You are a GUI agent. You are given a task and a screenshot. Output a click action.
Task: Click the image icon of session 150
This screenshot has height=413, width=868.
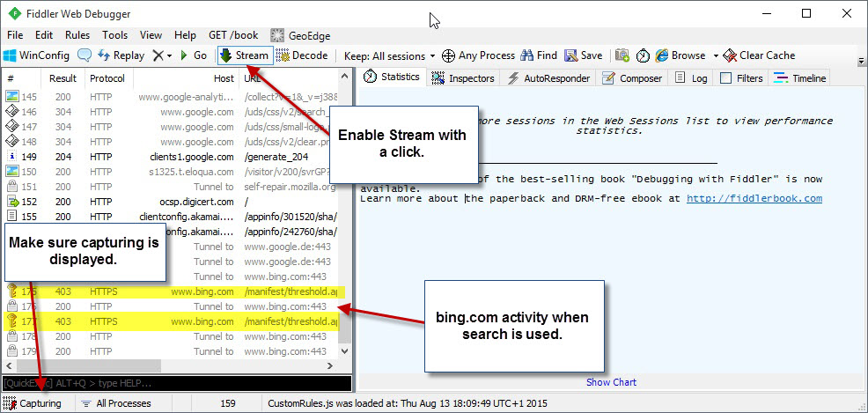pyautogui.click(x=11, y=172)
